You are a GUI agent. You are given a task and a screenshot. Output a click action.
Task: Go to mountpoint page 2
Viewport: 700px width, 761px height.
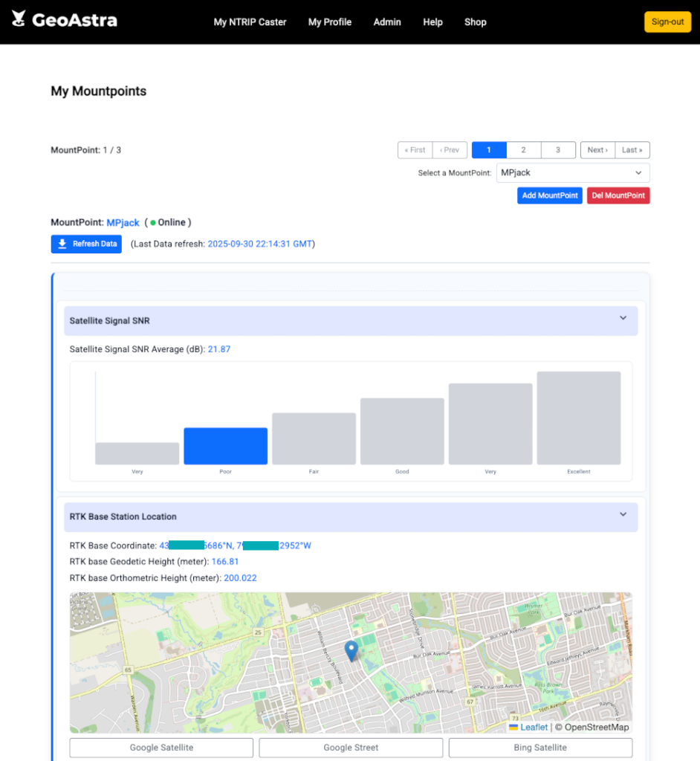click(x=523, y=150)
